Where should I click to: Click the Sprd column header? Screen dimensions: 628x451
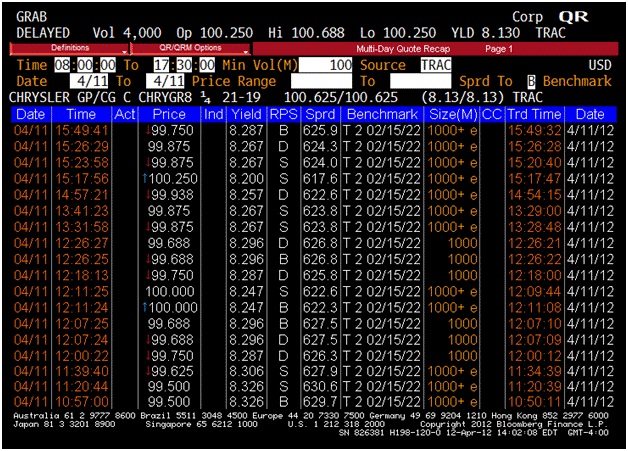(x=320, y=115)
